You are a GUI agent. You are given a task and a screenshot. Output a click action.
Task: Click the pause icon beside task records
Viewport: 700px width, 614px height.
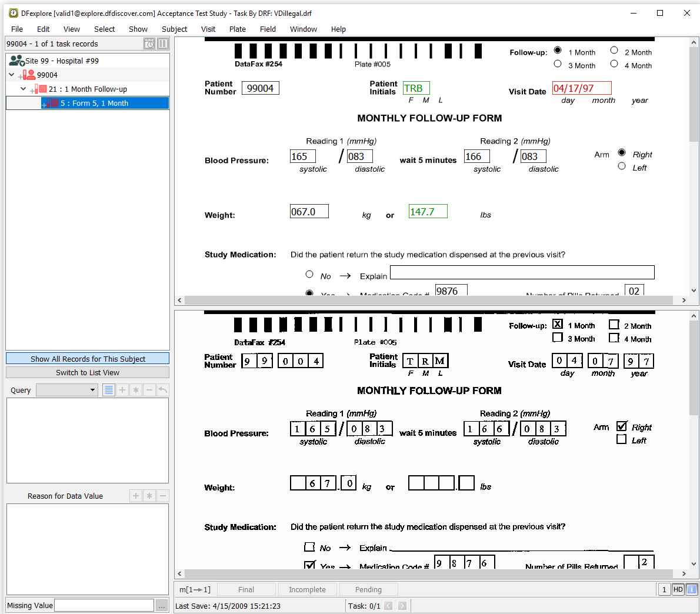[163, 44]
